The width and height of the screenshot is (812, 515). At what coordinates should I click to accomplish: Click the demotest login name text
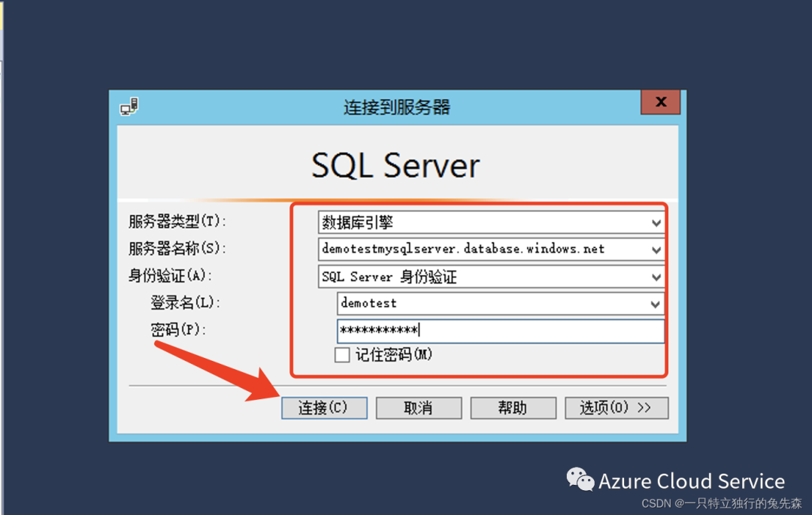(x=368, y=303)
